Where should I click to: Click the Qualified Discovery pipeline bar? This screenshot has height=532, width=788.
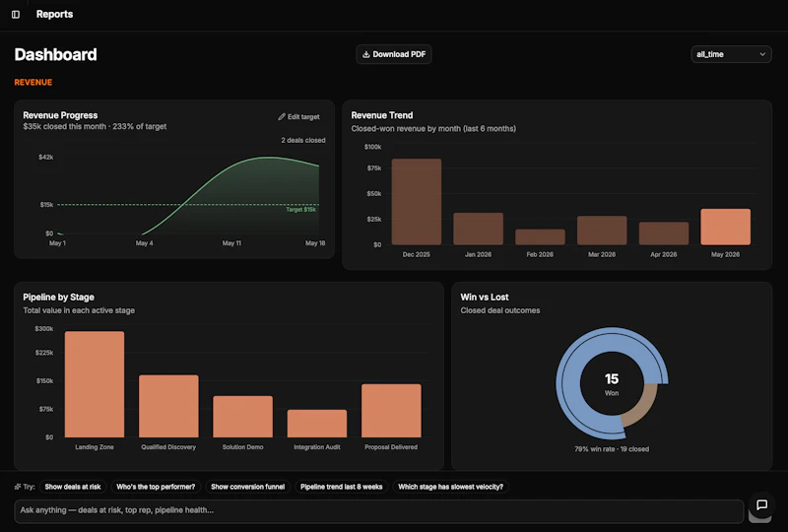[168, 406]
